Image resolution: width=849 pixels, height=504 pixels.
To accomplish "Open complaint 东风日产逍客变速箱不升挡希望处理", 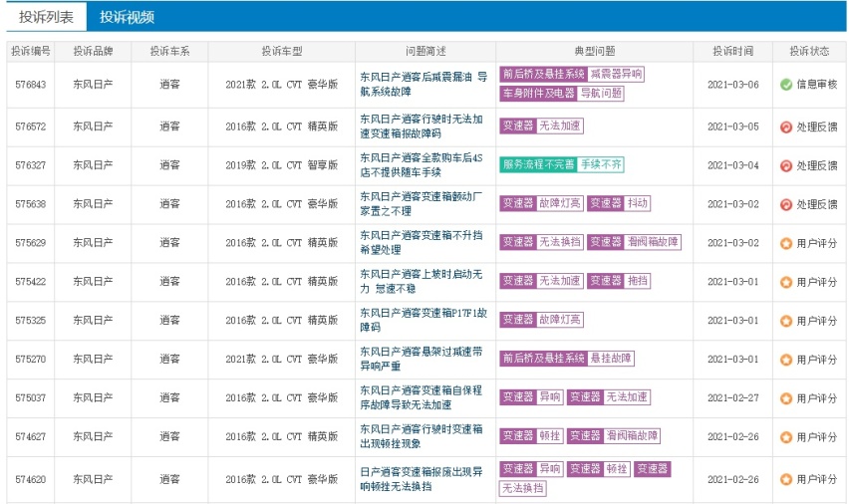I will coord(422,242).
